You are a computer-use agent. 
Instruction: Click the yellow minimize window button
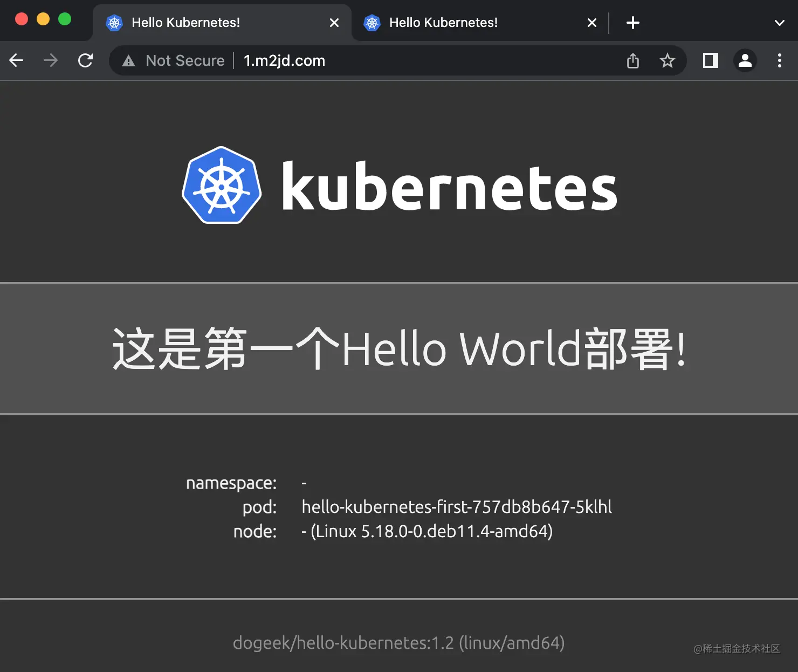click(x=43, y=19)
